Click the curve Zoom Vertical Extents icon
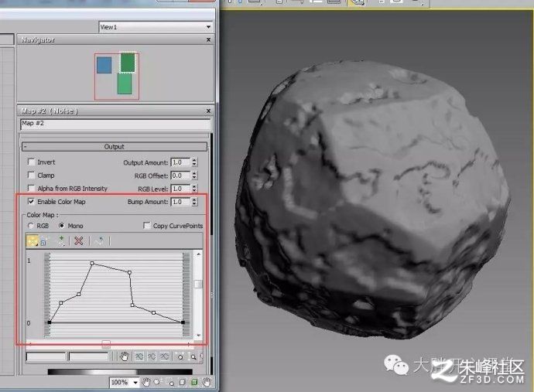Screen dimensions: 534x392 pos(165,356)
